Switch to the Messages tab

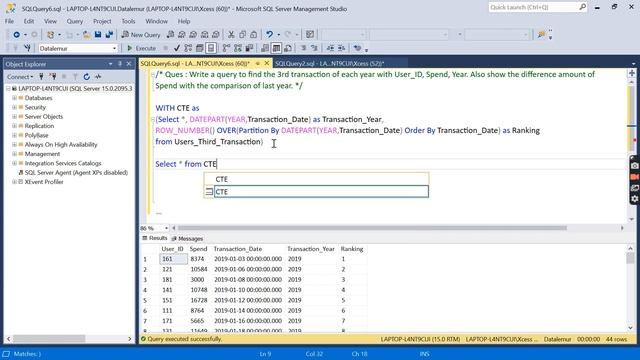(x=188, y=238)
